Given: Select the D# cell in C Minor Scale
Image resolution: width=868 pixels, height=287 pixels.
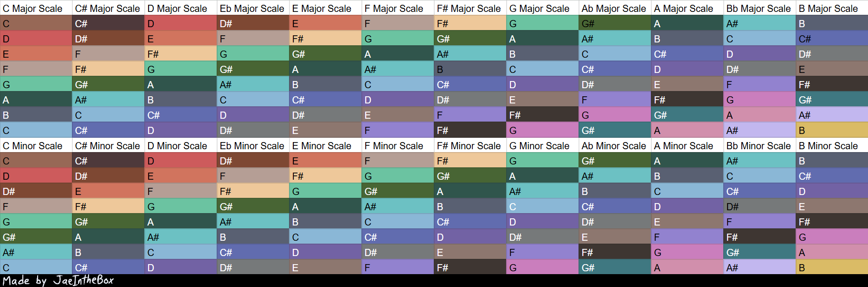Looking at the screenshot, I should click(36, 191).
